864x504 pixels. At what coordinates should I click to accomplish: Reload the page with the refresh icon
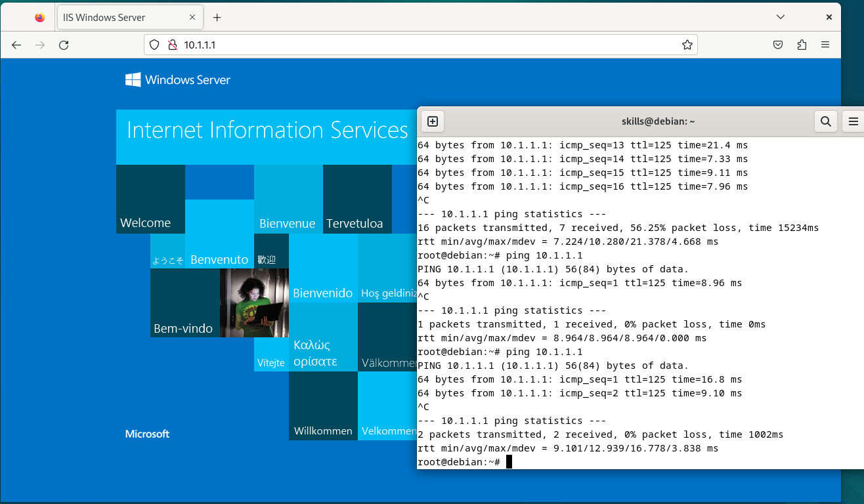pyautogui.click(x=64, y=45)
